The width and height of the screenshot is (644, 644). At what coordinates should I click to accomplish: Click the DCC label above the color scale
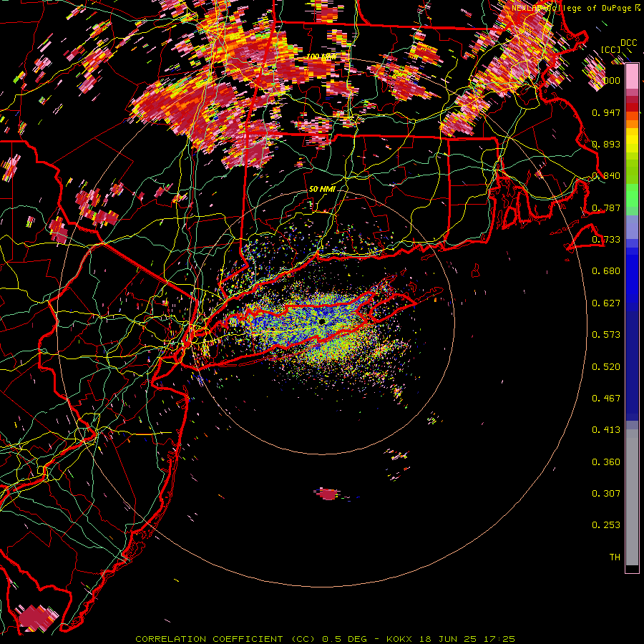(x=628, y=43)
